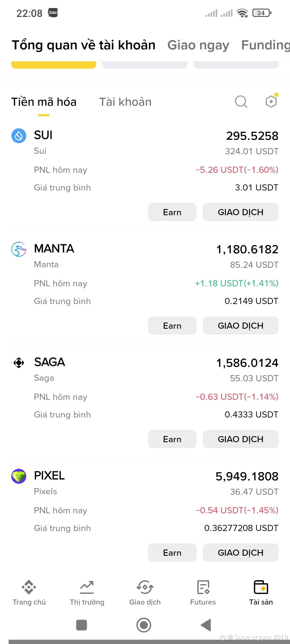Click Earn button for SAGA
This screenshot has width=290, height=644.
(x=172, y=439)
